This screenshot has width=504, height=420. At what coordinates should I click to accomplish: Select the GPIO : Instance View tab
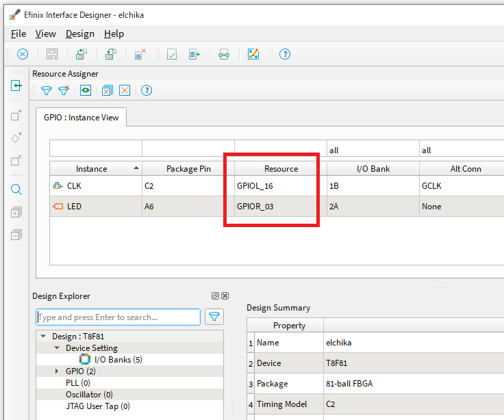coord(81,118)
